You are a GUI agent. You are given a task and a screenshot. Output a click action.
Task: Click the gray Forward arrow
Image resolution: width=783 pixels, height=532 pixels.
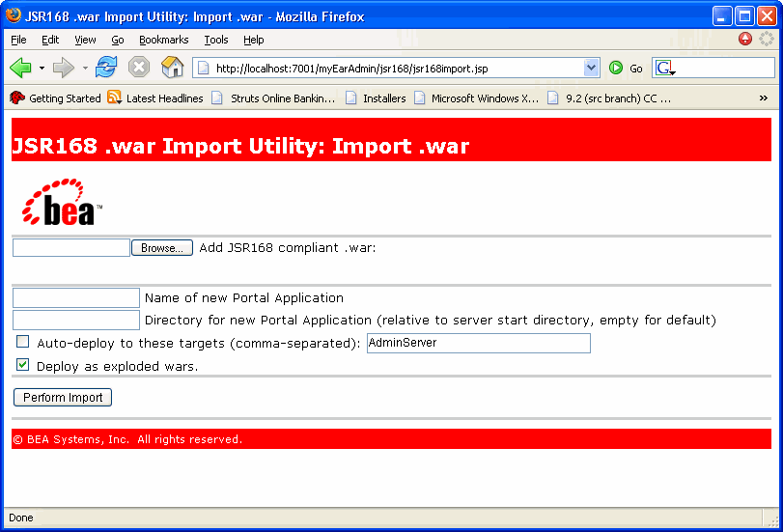coord(64,68)
